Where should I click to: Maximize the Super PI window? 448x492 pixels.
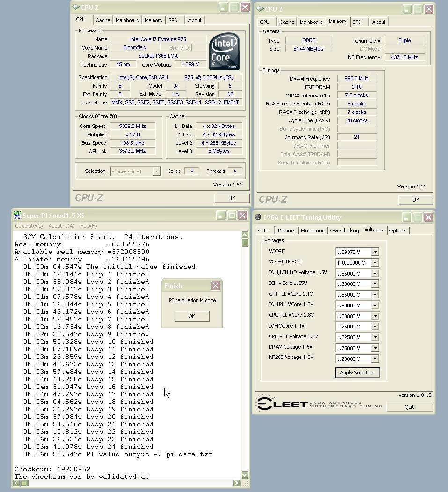pos(232,215)
